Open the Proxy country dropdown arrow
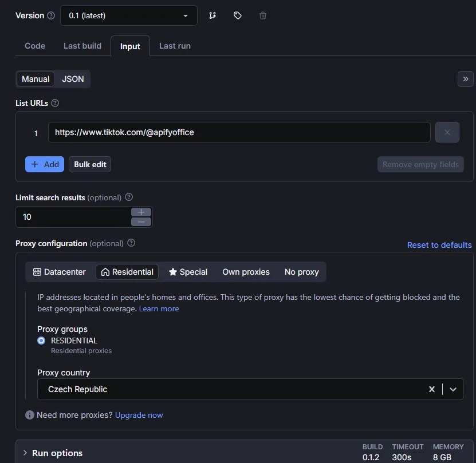This screenshot has width=476, height=463. (x=453, y=389)
